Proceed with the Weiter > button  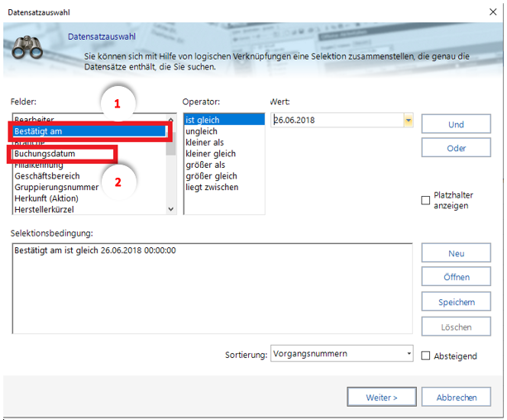(381, 397)
